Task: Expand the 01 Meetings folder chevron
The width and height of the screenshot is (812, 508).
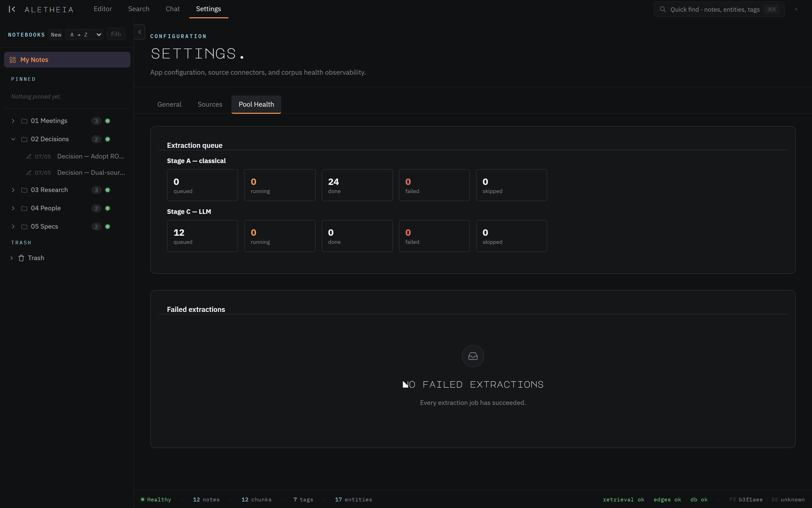Action: point(13,121)
